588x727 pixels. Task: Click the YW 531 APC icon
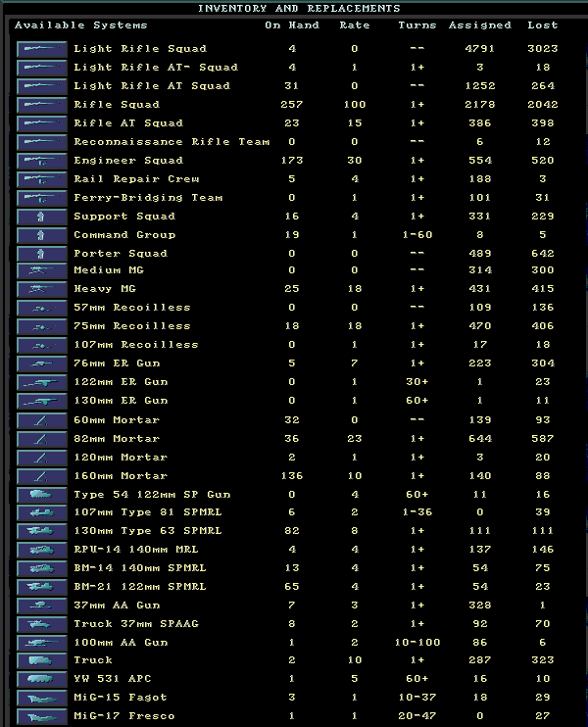pyautogui.click(x=42, y=679)
